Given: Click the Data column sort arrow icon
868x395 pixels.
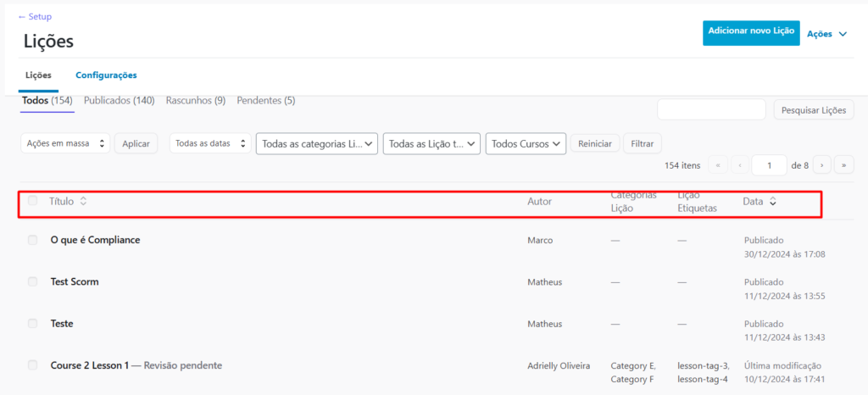Looking at the screenshot, I should [x=772, y=202].
